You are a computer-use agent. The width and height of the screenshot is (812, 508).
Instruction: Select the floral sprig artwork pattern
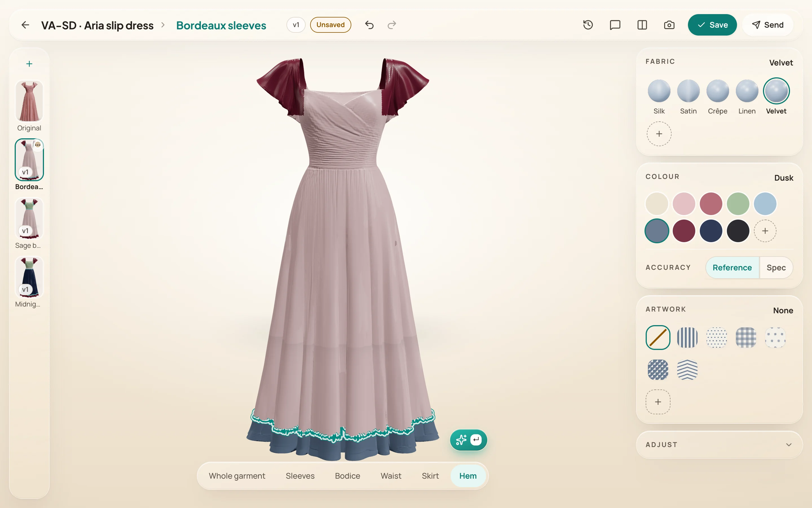click(775, 338)
